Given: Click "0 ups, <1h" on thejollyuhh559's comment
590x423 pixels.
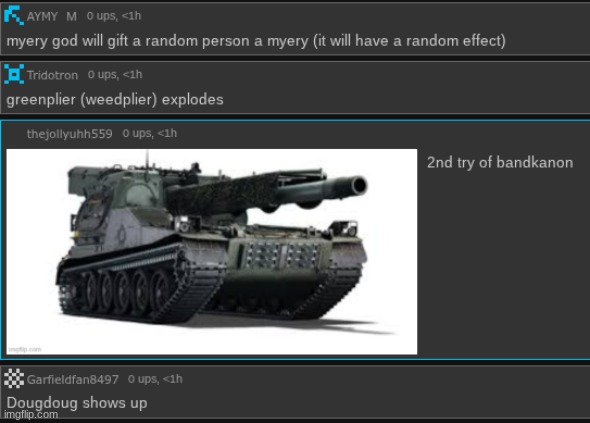Looking at the screenshot, I should pyautogui.click(x=150, y=133).
